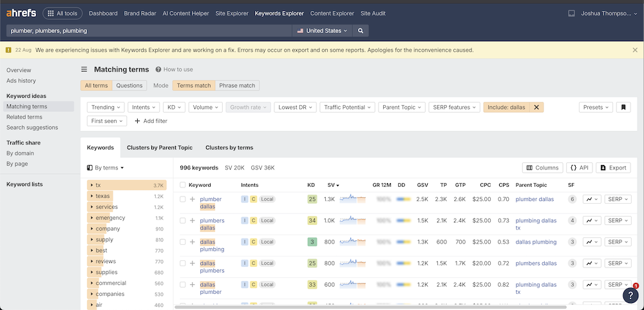The height and width of the screenshot is (310, 644).
Task: Open the Intents filter dropdown
Action: pyautogui.click(x=144, y=107)
